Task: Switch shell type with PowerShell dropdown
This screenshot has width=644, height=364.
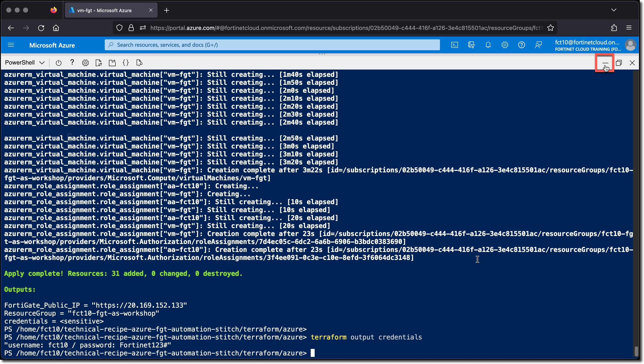Action: 25,62
